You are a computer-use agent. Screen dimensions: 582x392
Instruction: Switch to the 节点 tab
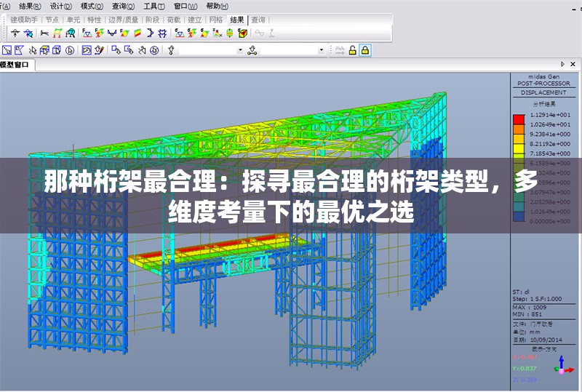52,20
